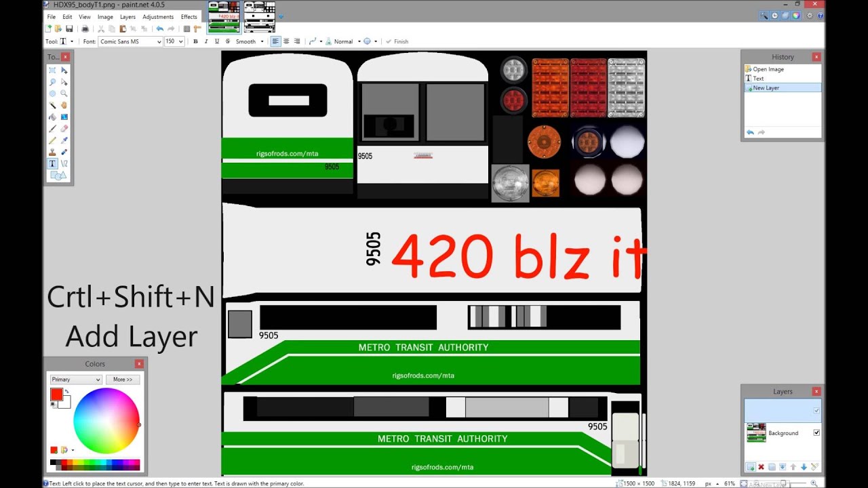This screenshot has width=868, height=488.
Task: Click the white secondary color swatch
Action: [66, 403]
